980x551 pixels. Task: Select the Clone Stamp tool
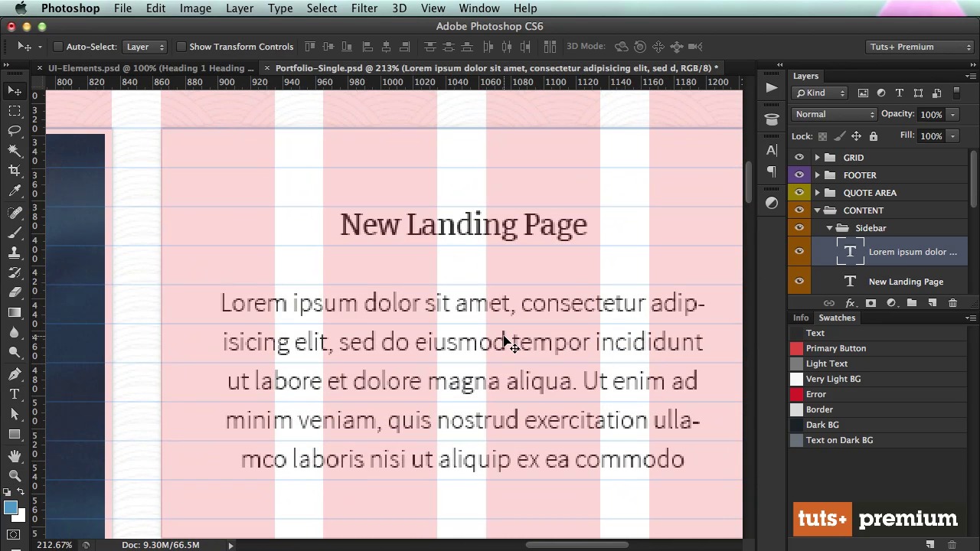15,253
